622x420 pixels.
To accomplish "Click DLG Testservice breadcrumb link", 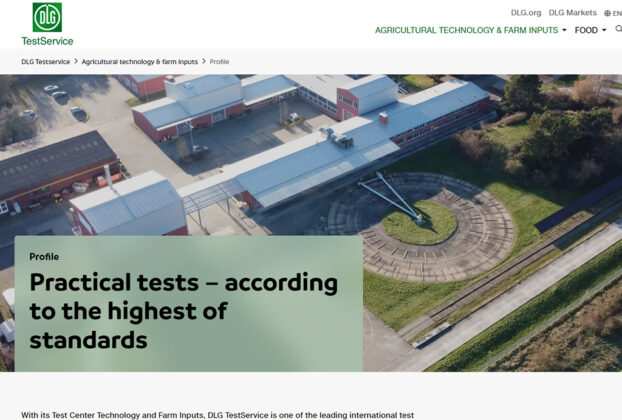I will tap(45, 62).
